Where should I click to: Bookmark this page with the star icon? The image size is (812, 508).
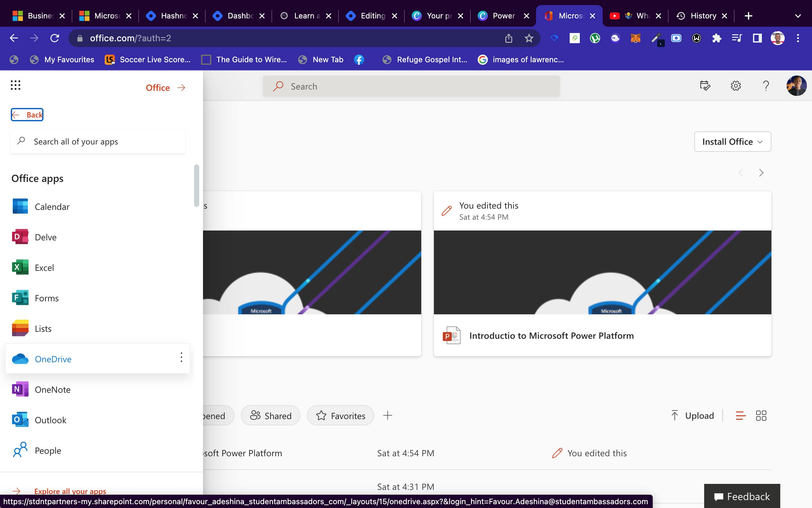click(x=529, y=38)
